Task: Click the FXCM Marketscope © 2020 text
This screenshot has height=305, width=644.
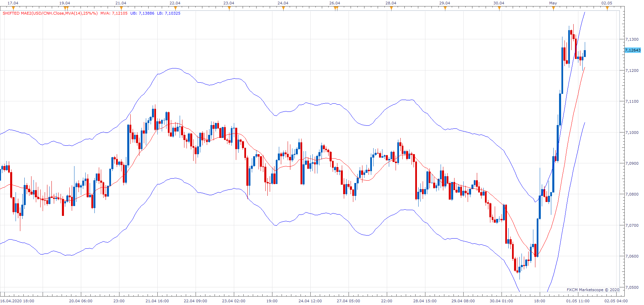Action: [x=593, y=290]
